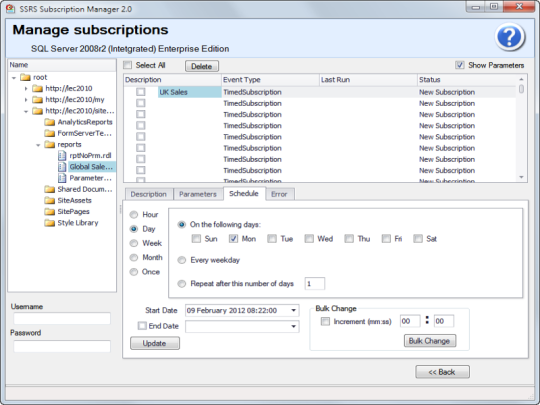This screenshot has height=405, width=540.
Task: Switch to the Description tab
Action: [x=148, y=194]
